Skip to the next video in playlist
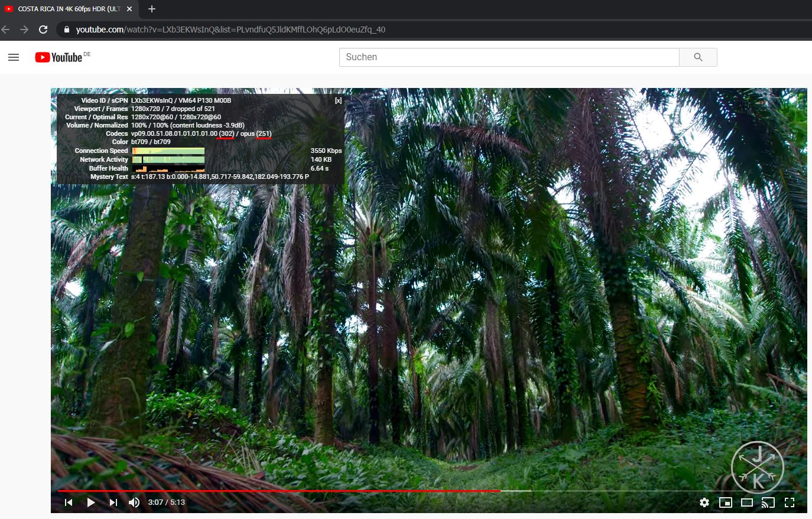 pos(113,502)
